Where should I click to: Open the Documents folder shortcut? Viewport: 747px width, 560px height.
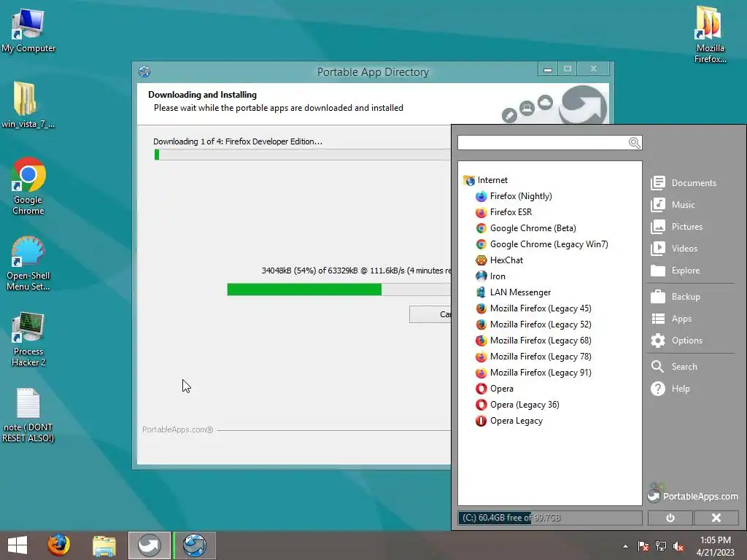coord(683,183)
